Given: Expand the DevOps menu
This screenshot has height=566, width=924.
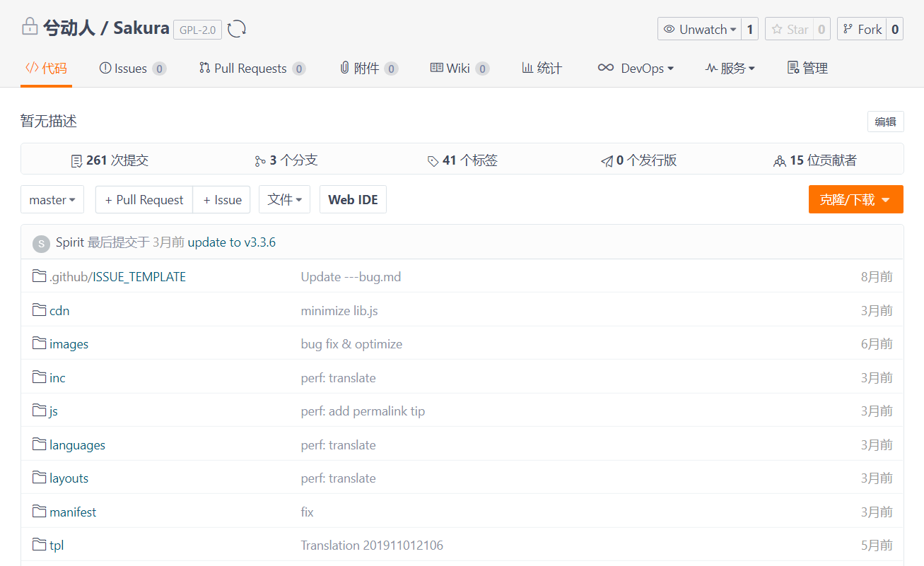Looking at the screenshot, I should click(635, 68).
